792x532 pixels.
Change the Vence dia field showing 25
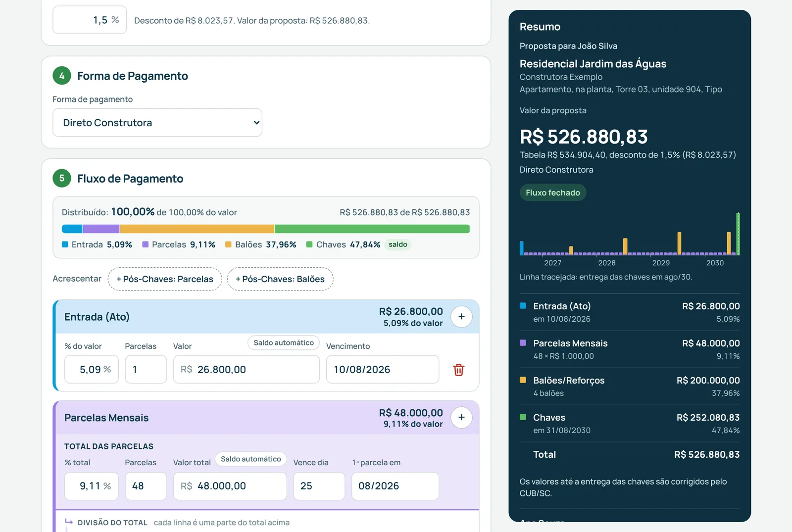click(x=319, y=486)
